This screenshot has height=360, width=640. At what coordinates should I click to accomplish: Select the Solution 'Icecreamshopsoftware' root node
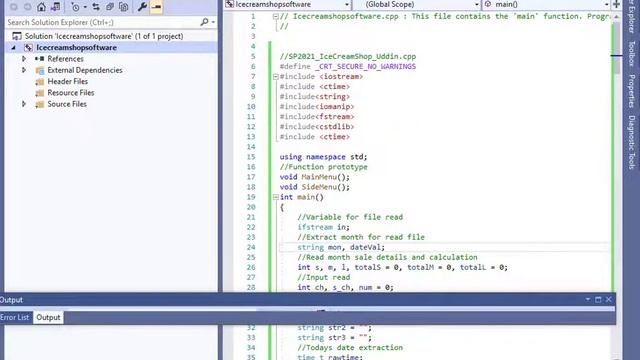point(104,36)
